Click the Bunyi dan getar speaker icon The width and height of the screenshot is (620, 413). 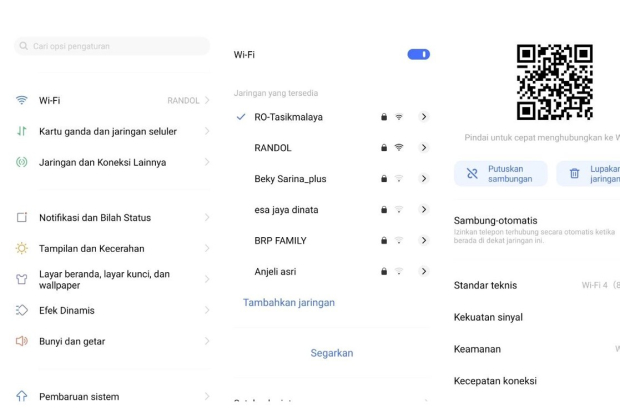point(22,341)
